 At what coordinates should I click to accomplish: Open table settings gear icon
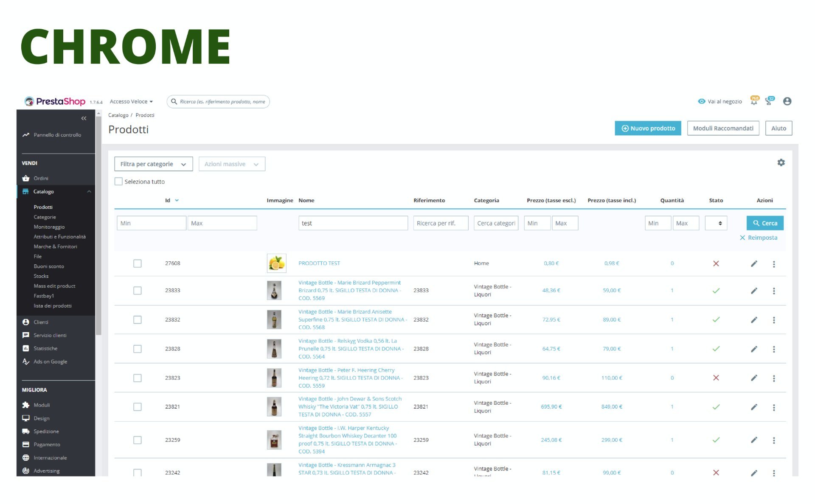781,162
